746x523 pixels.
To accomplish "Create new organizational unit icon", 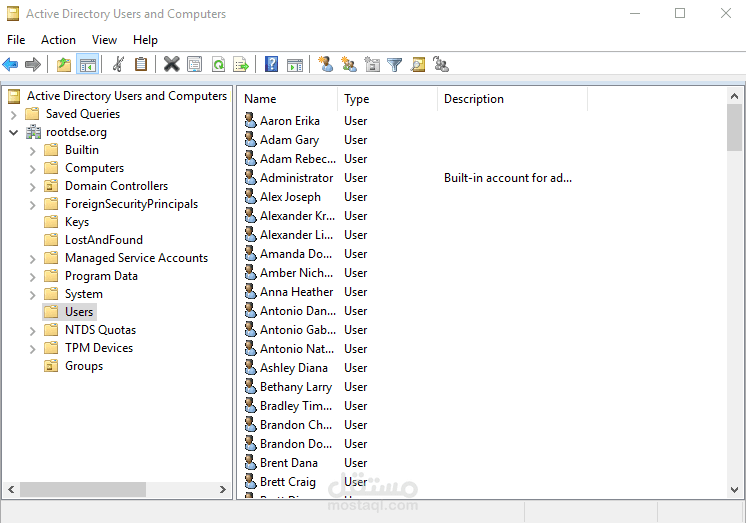I will (372, 64).
